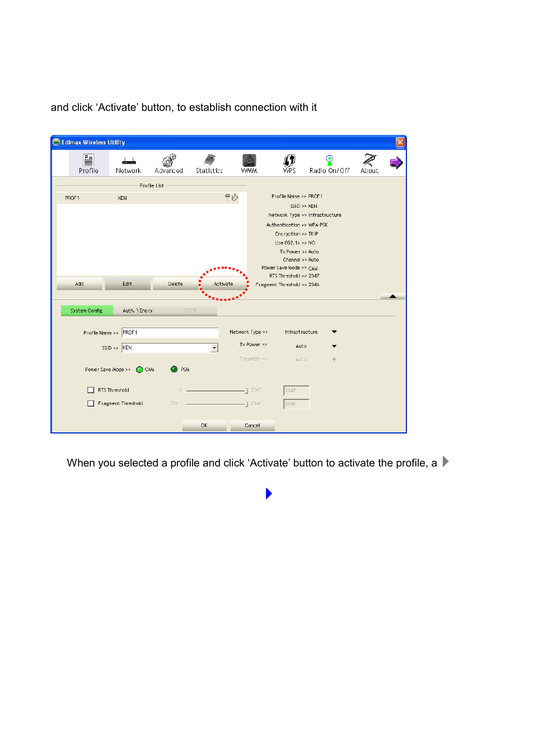Open the Statistics toolbar icon
534x756 pixels.
pyautogui.click(x=209, y=163)
